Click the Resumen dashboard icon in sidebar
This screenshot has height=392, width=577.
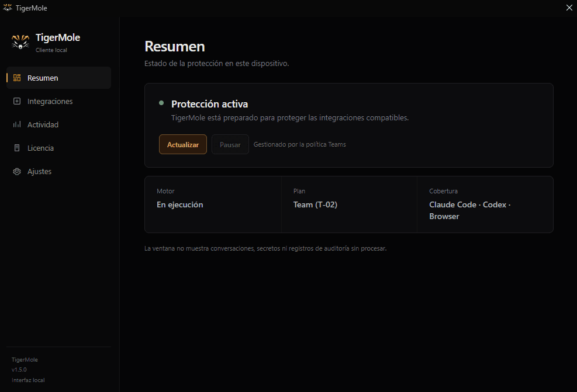pos(17,78)
